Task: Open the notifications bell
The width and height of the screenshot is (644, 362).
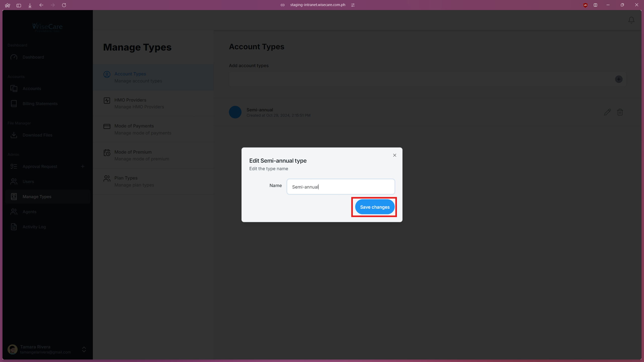Action: (631, 20)
